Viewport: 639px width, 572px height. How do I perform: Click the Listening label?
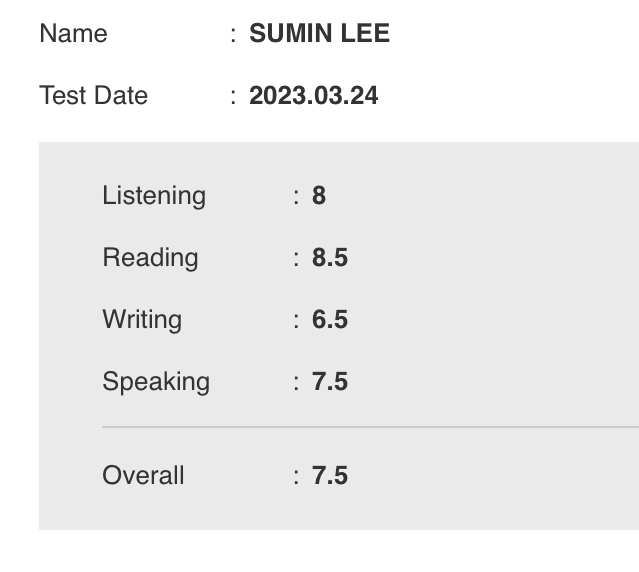154,196
